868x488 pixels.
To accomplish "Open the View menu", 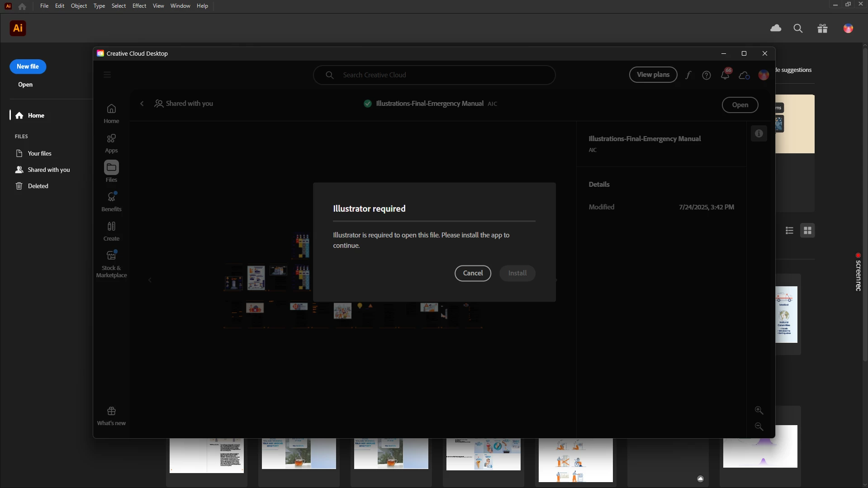I will [x=158, y=6].
